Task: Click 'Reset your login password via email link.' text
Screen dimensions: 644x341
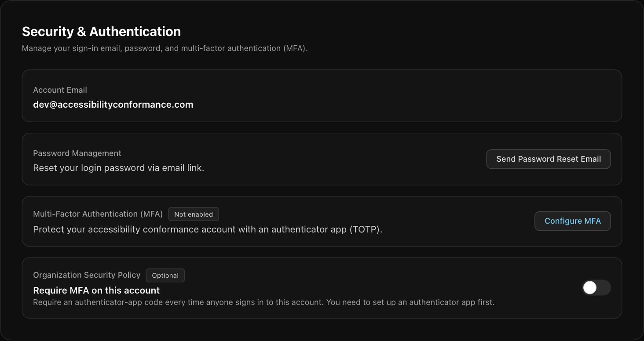Action: point(119,168)
